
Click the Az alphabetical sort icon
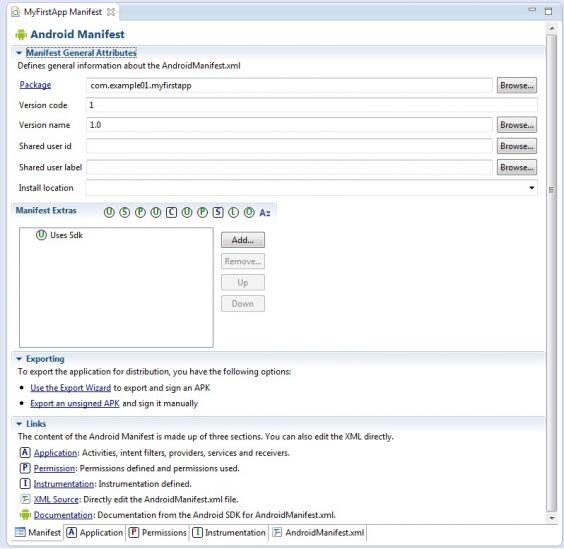[x=265, y=213]
